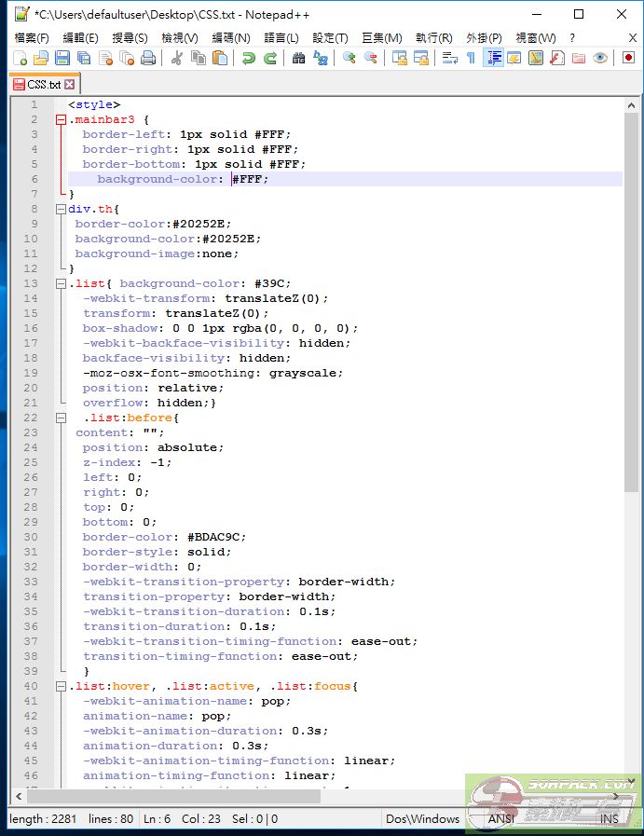Toggle INS insert mode in status bar
The height and width of the screenshot is (836, 644).
(x=609, y=818)
